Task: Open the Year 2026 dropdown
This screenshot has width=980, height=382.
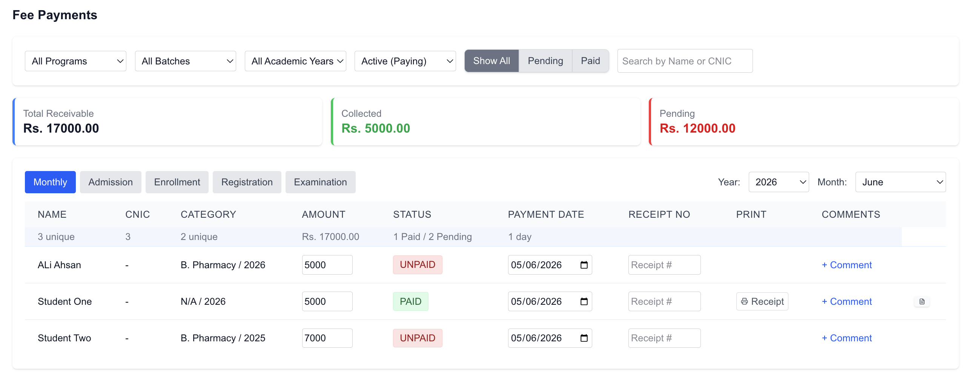Action: (779, 182)
